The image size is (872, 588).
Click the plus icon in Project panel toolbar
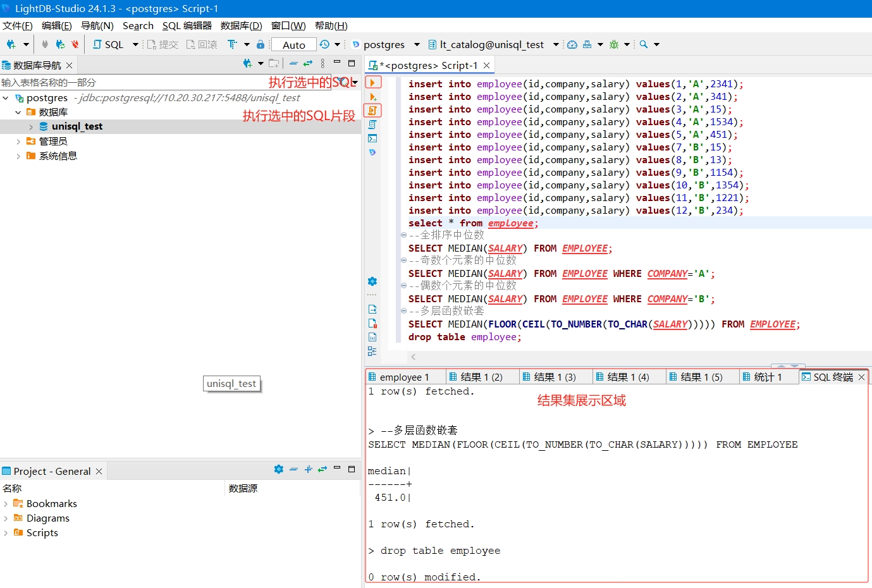pyautogui.click(x=308, y=469)
